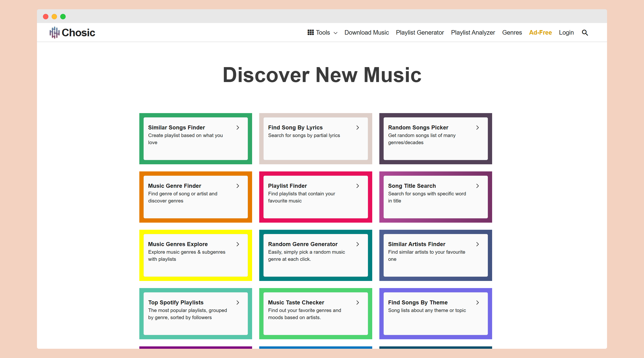Click 'Get random songs list of many genres/decades' text

(422, 139)
